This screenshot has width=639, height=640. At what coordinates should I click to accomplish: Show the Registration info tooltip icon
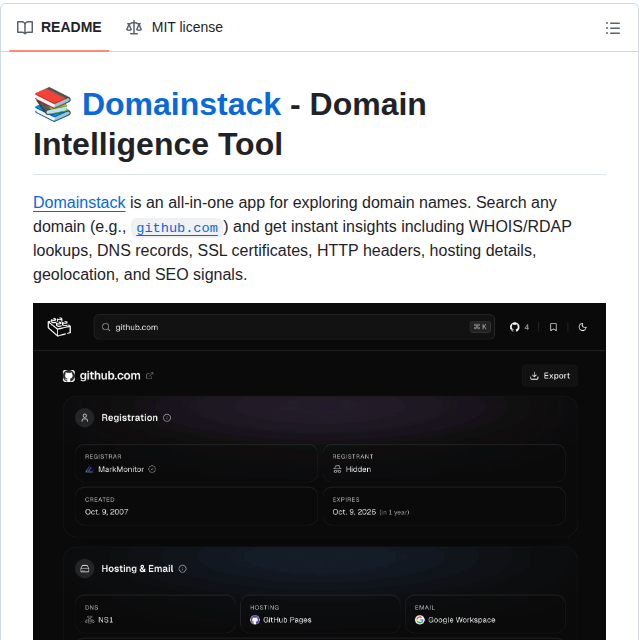[167, 418]
